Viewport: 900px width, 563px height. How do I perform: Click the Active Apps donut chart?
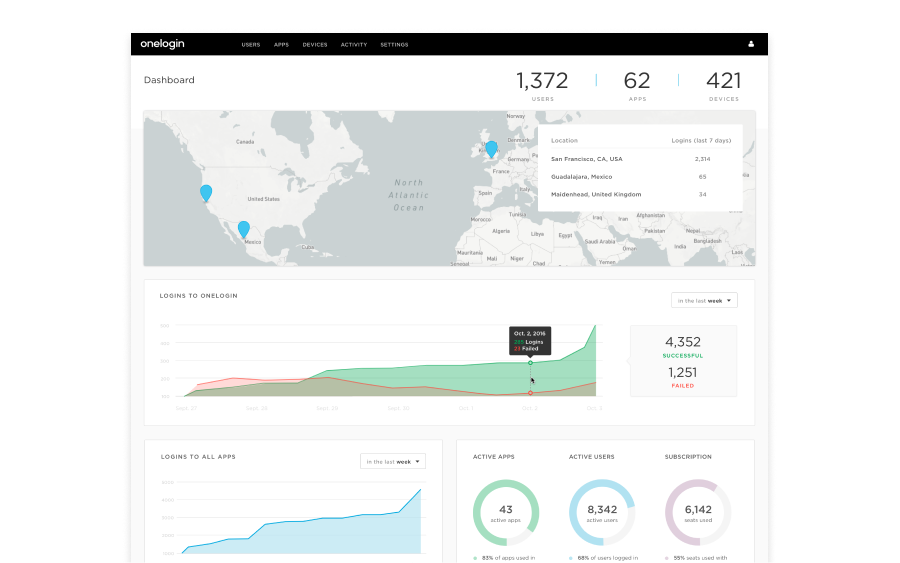[505, 512]
